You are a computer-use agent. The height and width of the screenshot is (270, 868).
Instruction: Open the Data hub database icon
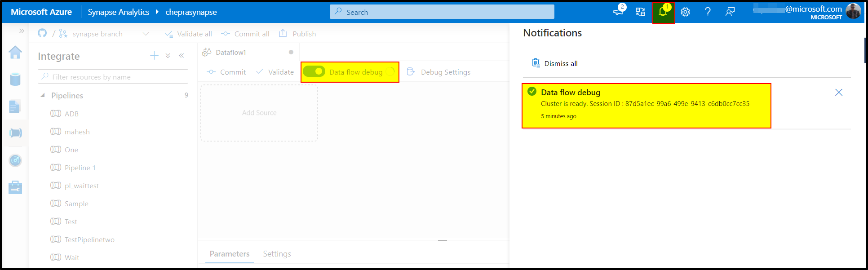pos(15,80)
